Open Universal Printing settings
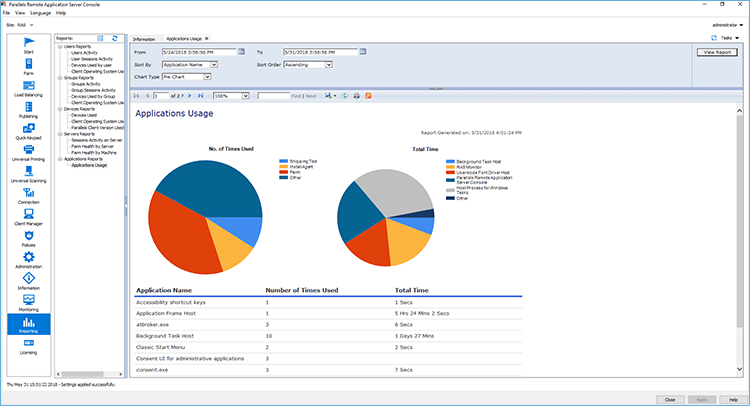 click(29, 153)
